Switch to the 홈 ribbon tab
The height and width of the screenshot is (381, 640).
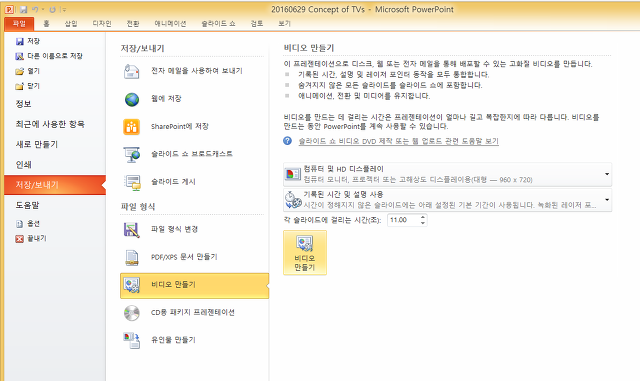click(47, 24)
